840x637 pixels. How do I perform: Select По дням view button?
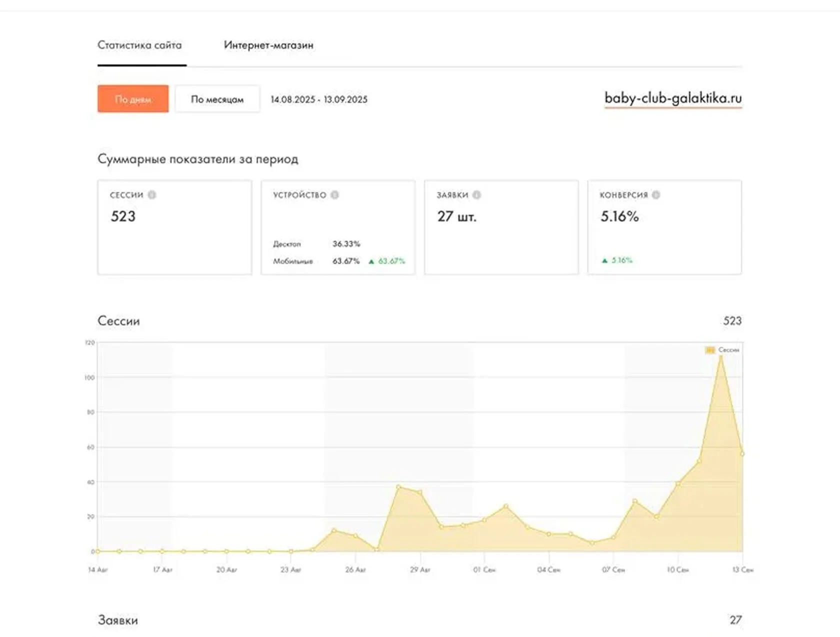click(x=133, y=99)
